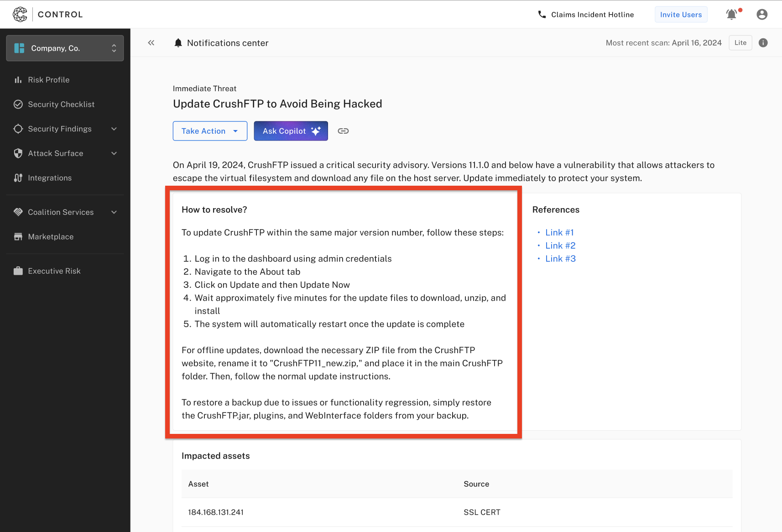Screen dimensions: 782x532
Task: Copy the notification link via chain icon
Action: 343,131
